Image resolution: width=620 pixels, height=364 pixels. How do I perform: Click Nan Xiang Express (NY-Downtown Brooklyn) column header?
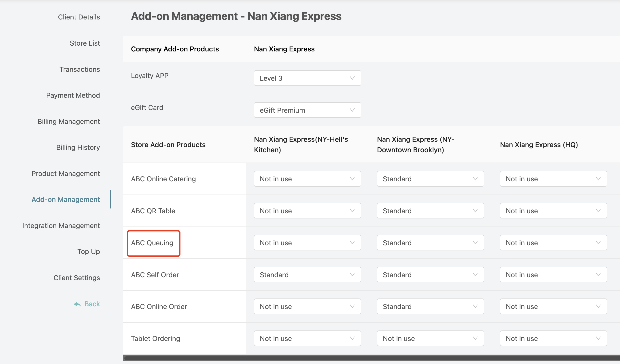416,145
